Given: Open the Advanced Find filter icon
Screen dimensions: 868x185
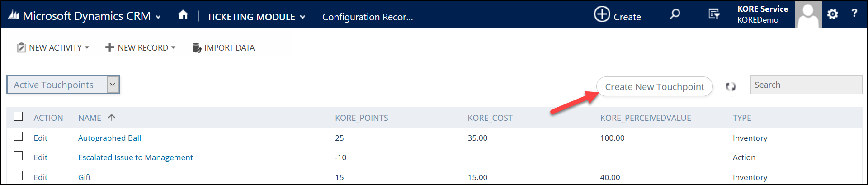Looking at the screenshot, I should 714,14.
